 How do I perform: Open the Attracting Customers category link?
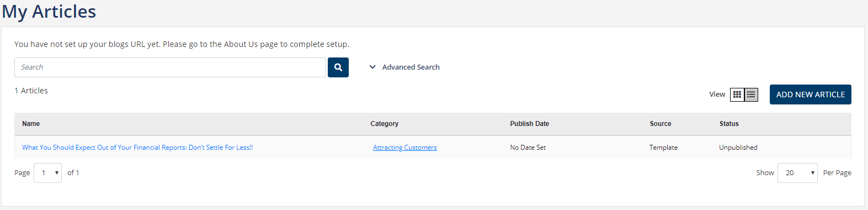[x=405, y=148]
